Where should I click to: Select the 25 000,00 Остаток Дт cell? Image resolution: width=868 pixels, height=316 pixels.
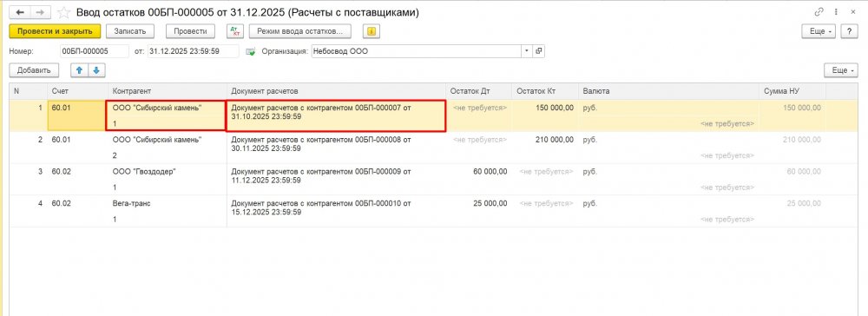[x=479, y=204]
